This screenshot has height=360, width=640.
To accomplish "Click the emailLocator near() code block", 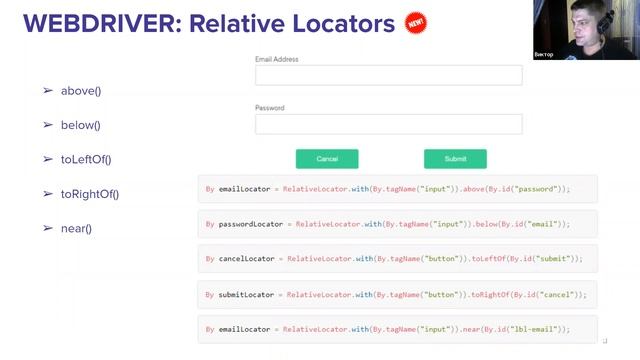I will tap(398, 329).
